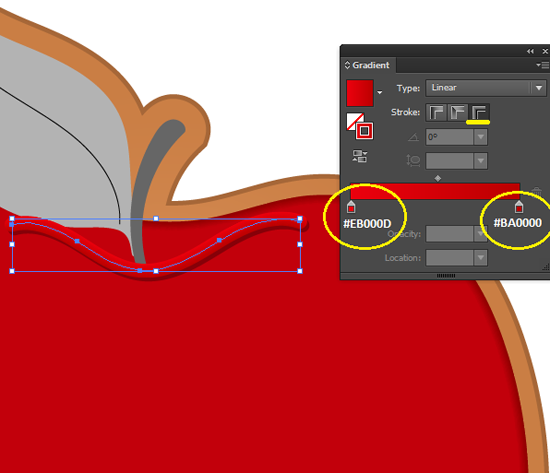Click the Reverse Gradient icon

click(x=360, y=156)
